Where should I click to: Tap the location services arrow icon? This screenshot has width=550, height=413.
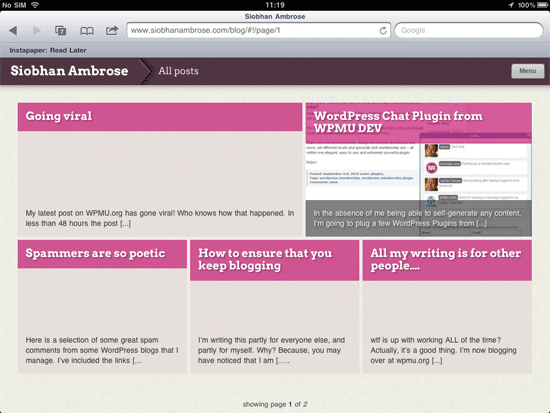tap(511, 5)
